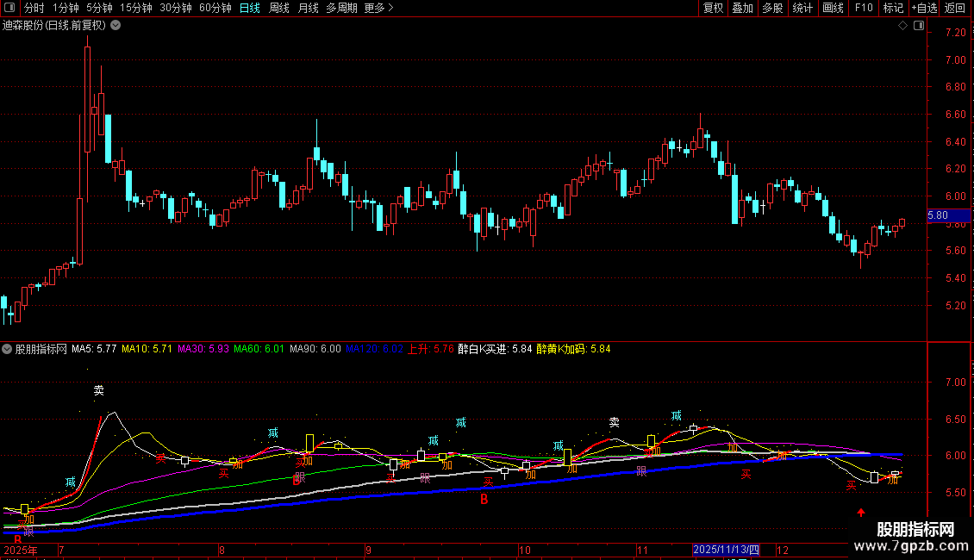974x560 pixels.
Task: Open the 多股 multi-stock view
Action: 772,8
